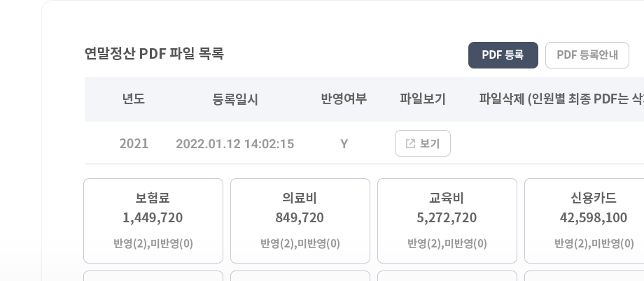
Task: Click the 849,720 medical expense amount
Action: (x=300, y=218)
